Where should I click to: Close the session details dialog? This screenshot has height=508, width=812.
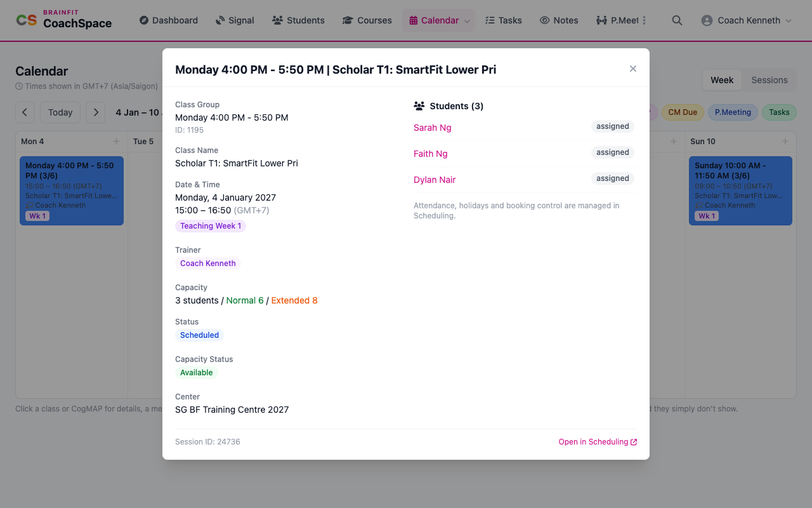[632, 69]
